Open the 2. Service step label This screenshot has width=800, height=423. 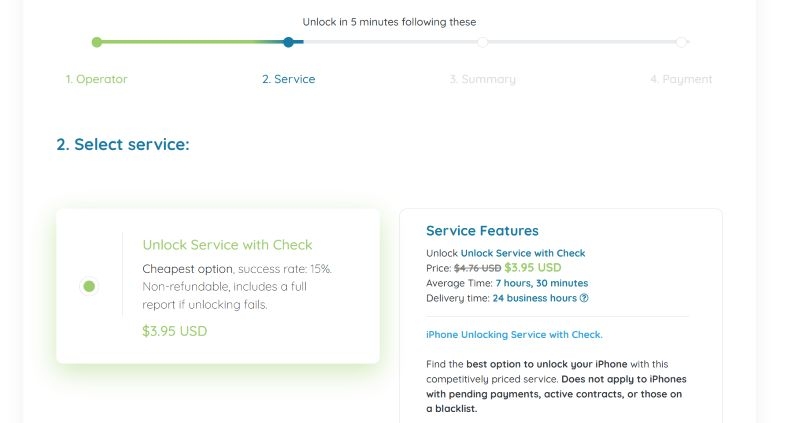click(288, 79)
